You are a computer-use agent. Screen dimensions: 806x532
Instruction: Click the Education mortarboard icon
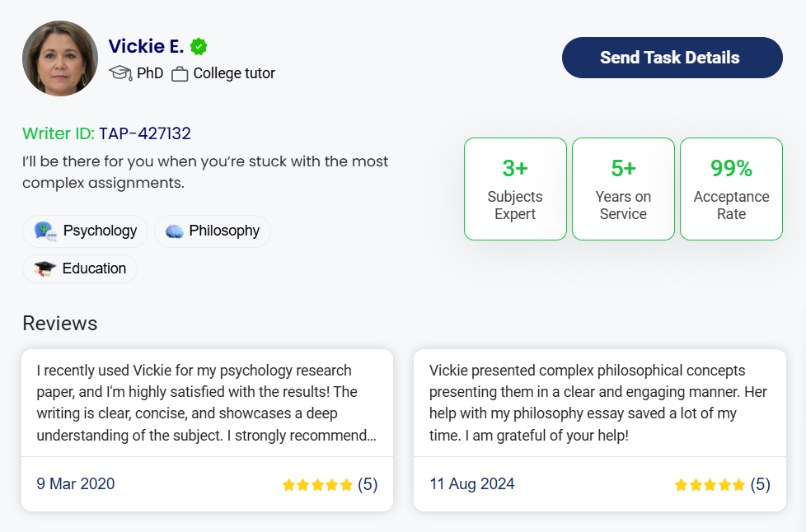(x=45, y=268)
